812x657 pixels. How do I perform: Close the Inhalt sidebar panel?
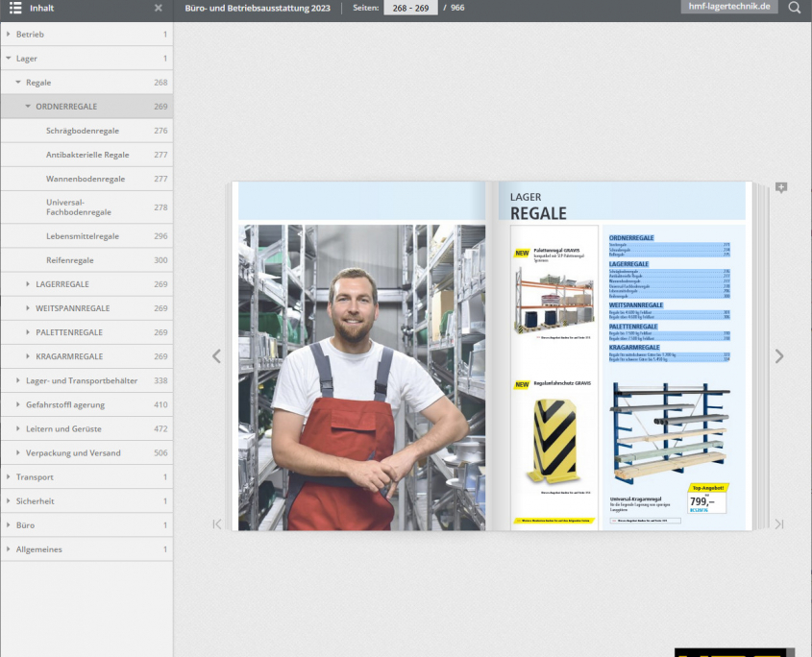[159, 8]
